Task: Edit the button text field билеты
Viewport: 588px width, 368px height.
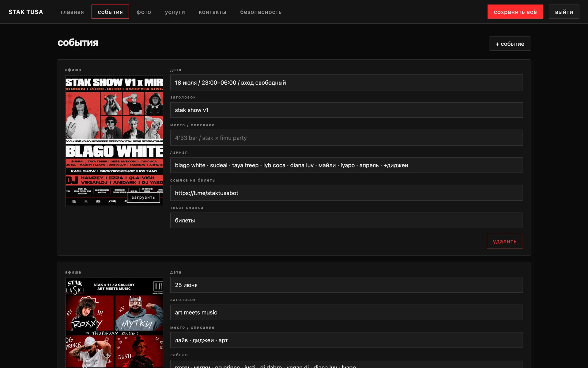Action: (x=346, y=220)
